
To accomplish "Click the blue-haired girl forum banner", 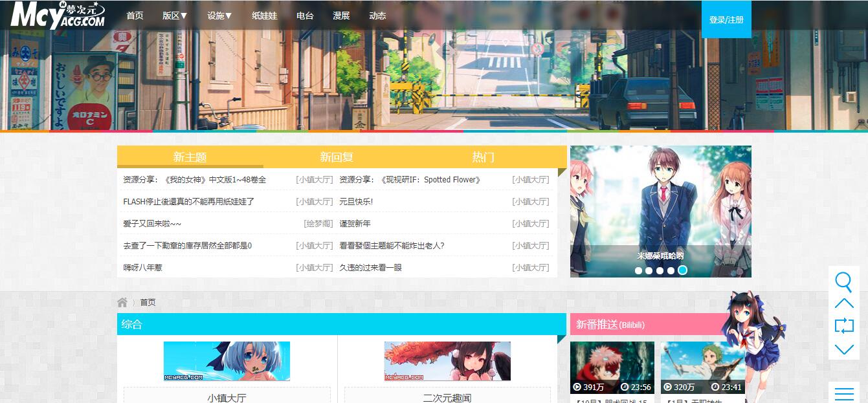I will click(x=227, y=361).
